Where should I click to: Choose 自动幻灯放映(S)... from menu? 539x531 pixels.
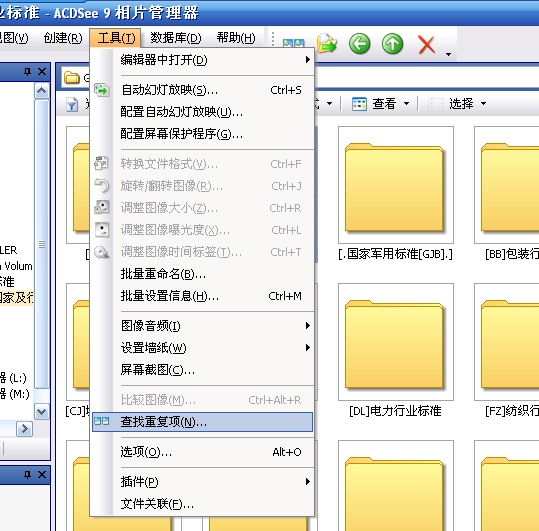202,90
